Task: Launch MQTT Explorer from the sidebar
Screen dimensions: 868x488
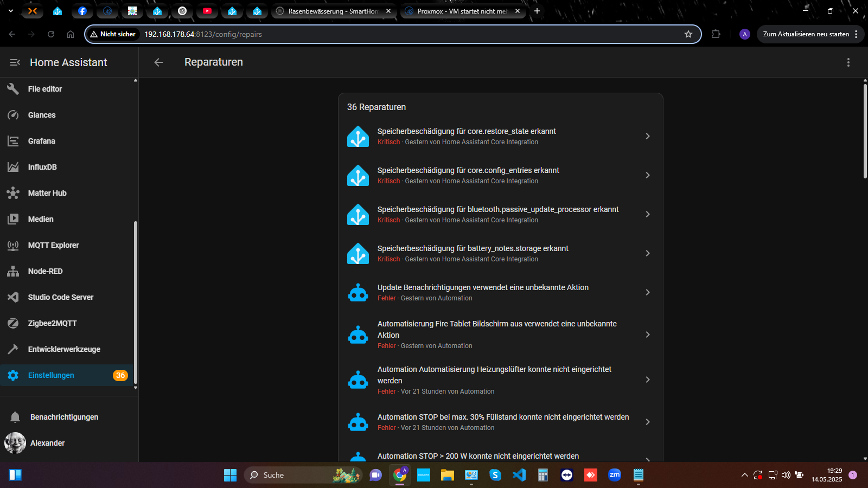Action: coord(53,245)
